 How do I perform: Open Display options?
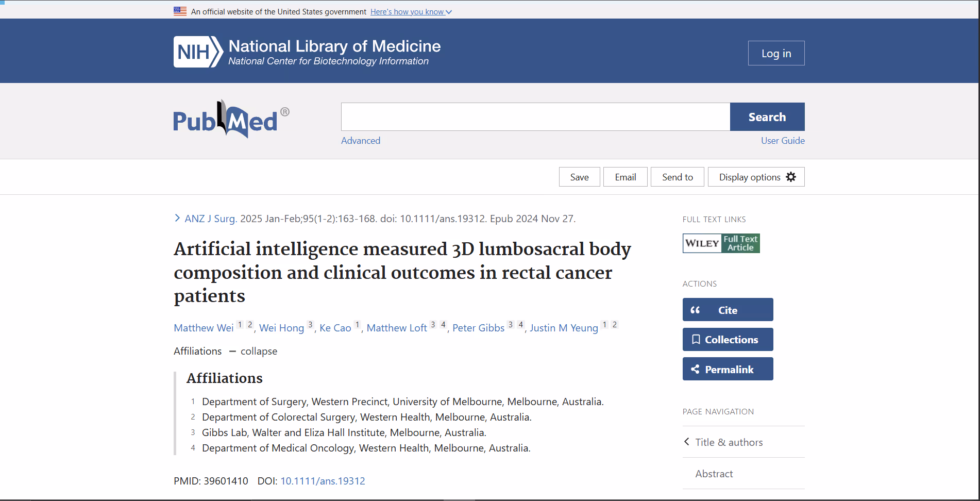(756, 177)
